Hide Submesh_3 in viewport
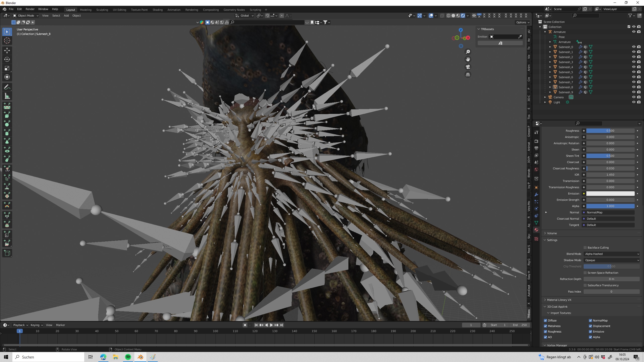Image resolution: width=644 pixels, height=362 pixels. pos(633,62)
